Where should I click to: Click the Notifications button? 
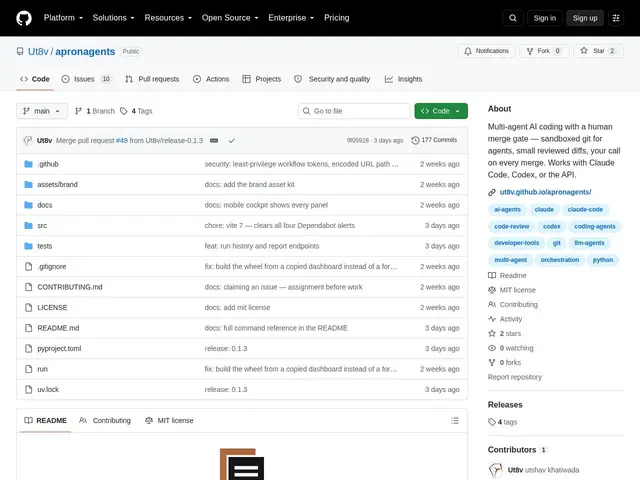coord(487,51)
